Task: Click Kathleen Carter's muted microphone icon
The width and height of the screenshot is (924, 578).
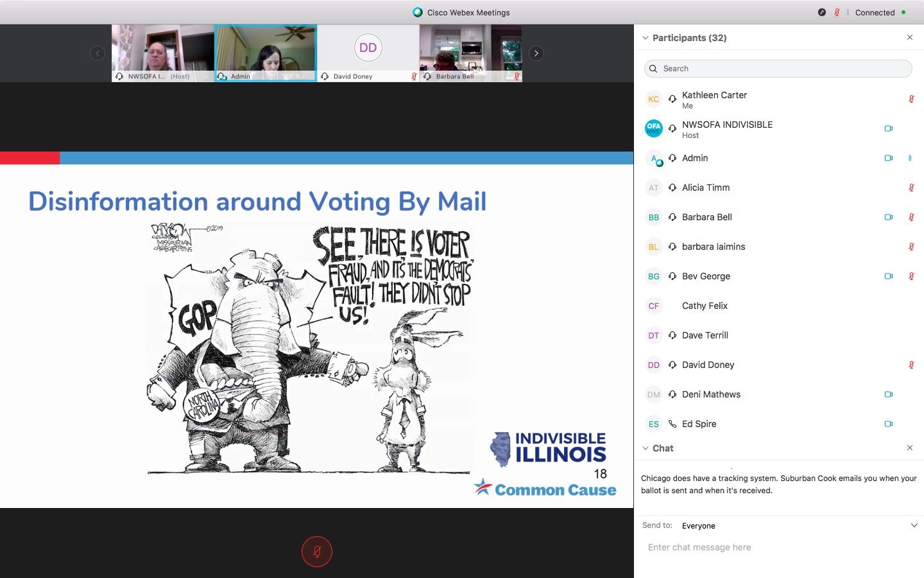Action: tap(911, 99)
